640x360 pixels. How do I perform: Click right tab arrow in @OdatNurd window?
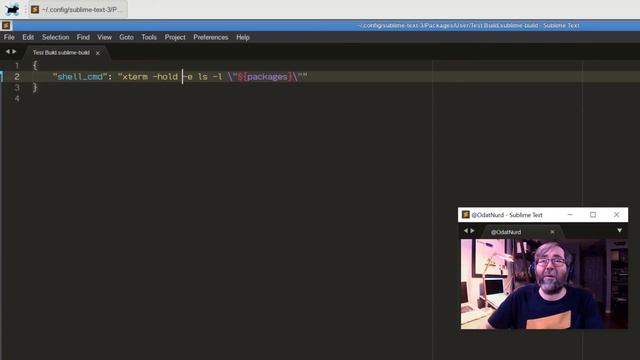click(x=472, y=231)
